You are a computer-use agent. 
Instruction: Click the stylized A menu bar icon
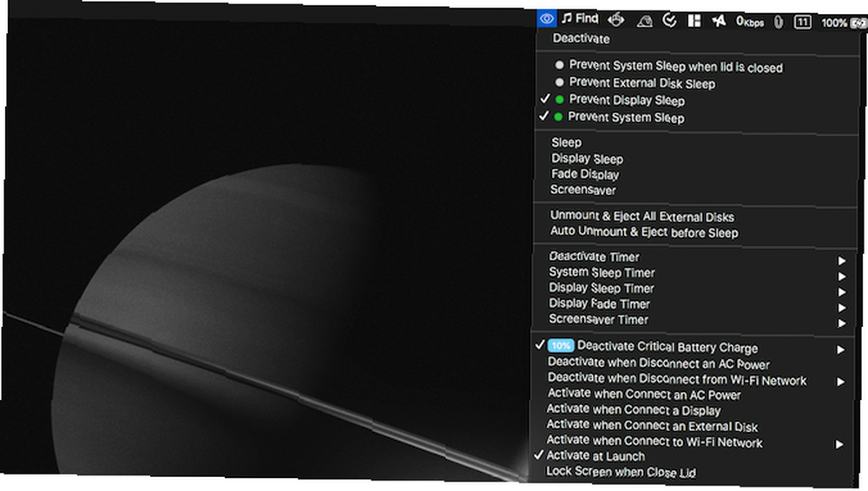click(719, 21)
